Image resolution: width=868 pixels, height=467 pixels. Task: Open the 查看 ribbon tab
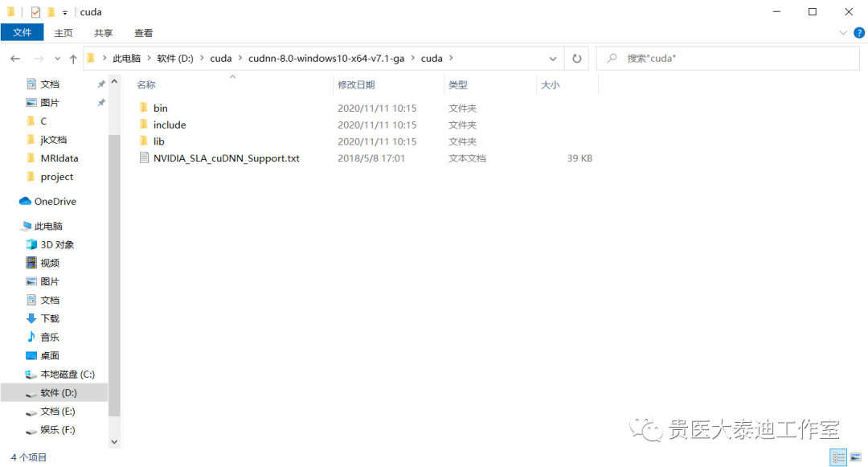tap(143, 33)
